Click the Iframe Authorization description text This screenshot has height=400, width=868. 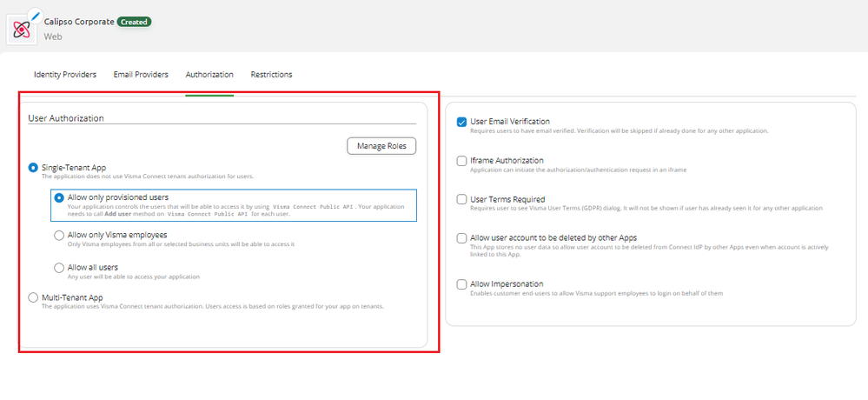coord(579,170)
